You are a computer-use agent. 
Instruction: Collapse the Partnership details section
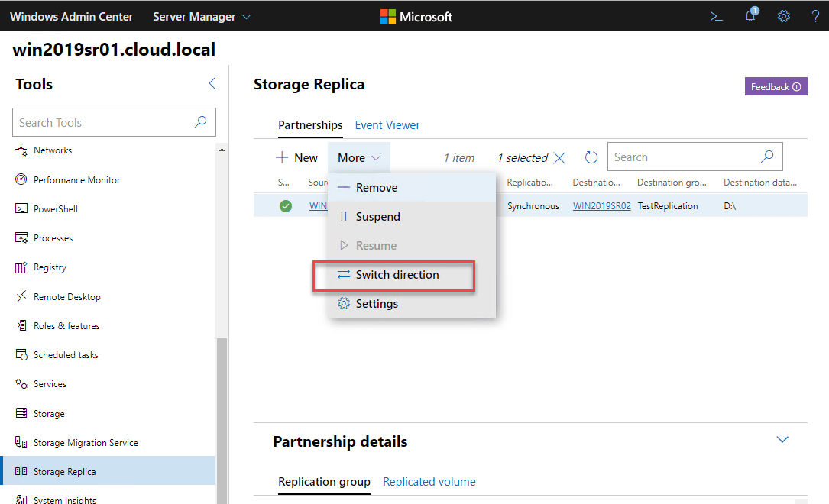click(782, 440)
